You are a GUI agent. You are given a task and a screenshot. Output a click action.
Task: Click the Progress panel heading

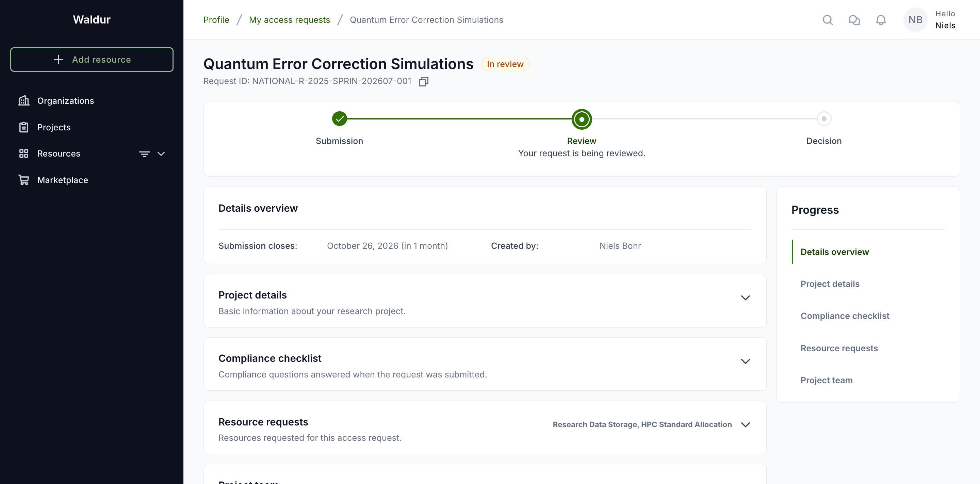pos(815,210)
